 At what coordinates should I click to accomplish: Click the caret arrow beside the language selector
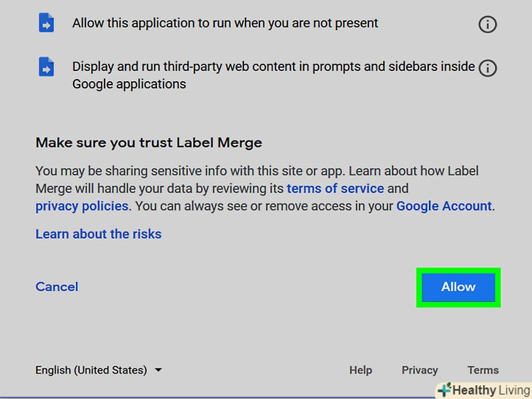[x=159, y=370]
